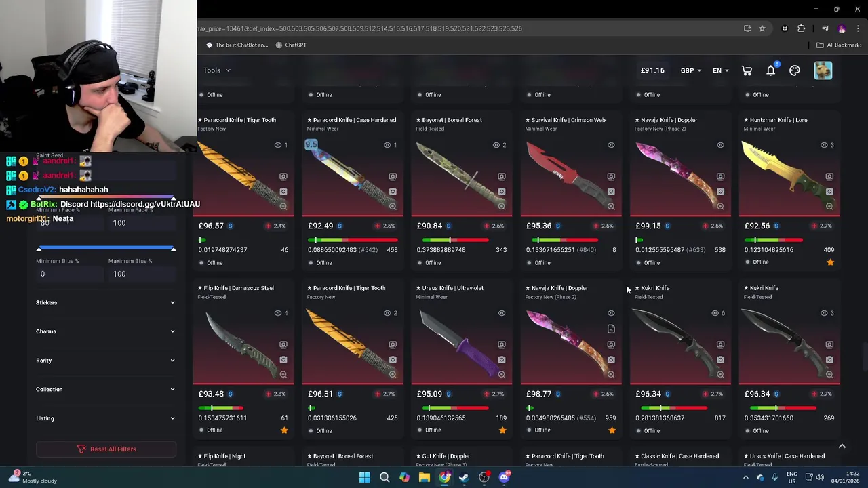868x488 pixels.
Task: Open Chrome three-dot menu
Action: coord(859,28)
